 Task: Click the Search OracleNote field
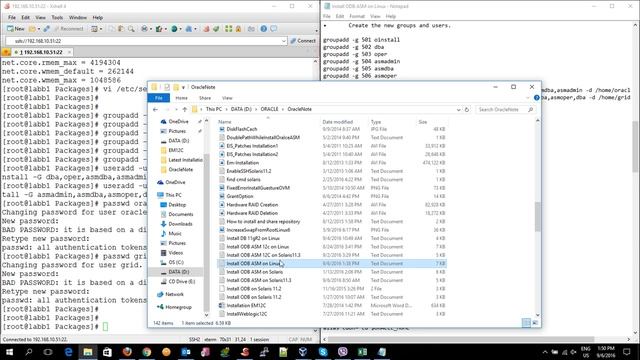tap(505, 109)
